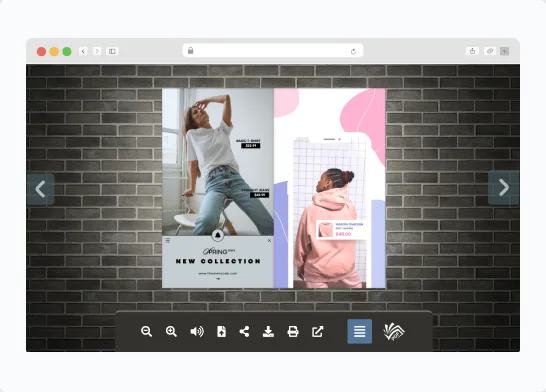The height and width of the screenshot is (392, 546).
Task: Click the left flipbook page with jeans model
Action: 218,188
